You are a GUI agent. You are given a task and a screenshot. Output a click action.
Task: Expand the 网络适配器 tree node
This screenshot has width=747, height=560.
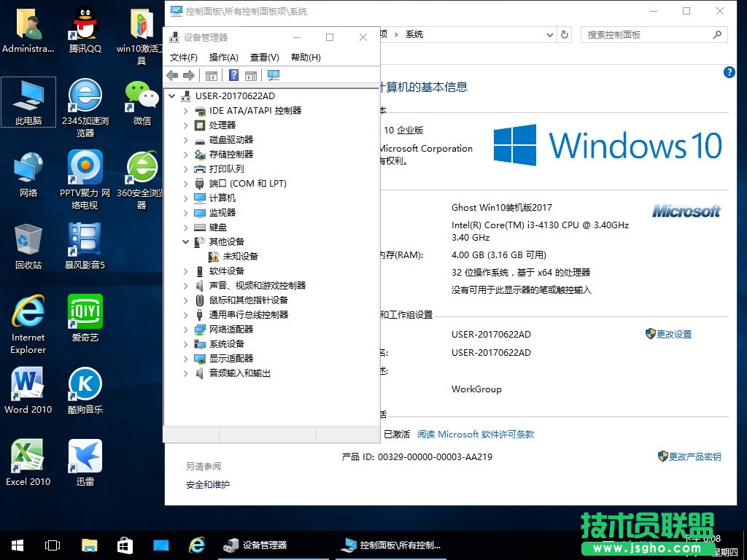click(x=186, y=330)
